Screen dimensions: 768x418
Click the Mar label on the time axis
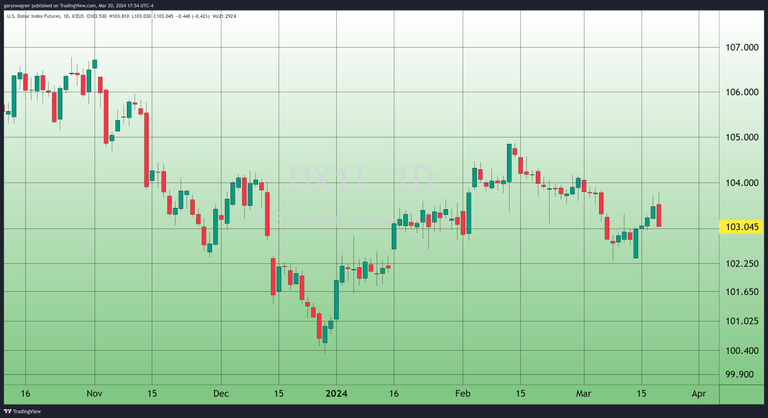(584, 394)
